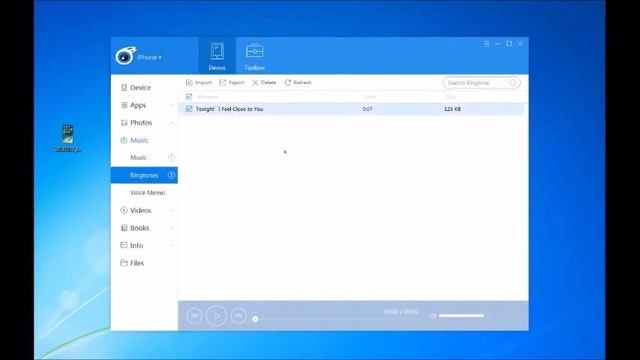Viewport: 640px width, 360px height.
Task: Click the count badge next to Ringtones
Action: 171,175
